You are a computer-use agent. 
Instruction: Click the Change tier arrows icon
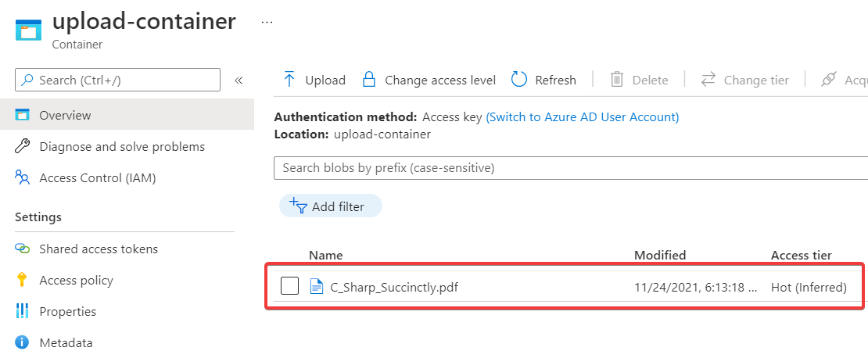708,80
